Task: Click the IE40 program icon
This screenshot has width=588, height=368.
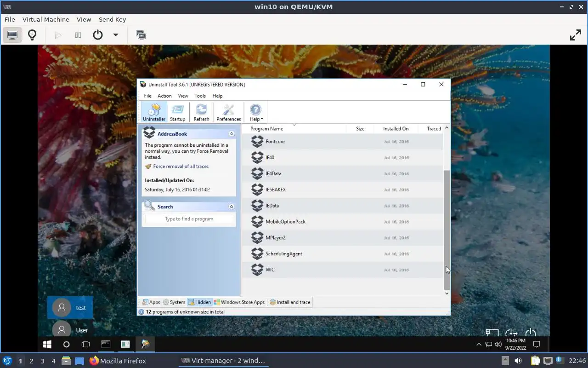Action: (x=257, y=158)
